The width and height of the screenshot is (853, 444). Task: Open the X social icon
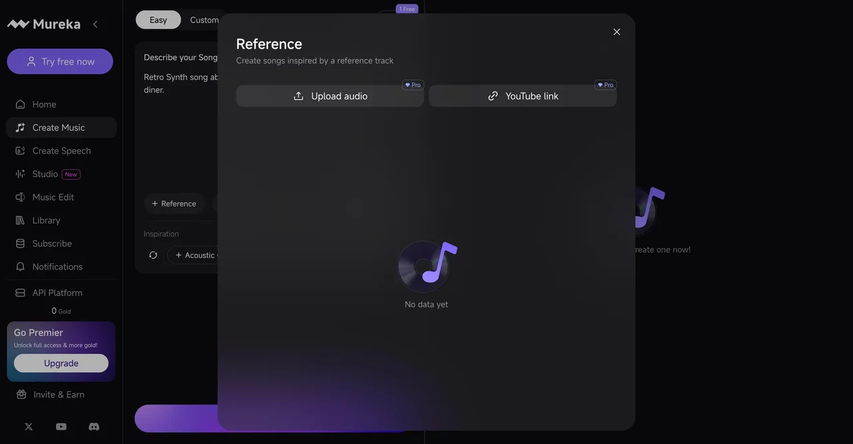pyautogui.click(x=29, y=427)
